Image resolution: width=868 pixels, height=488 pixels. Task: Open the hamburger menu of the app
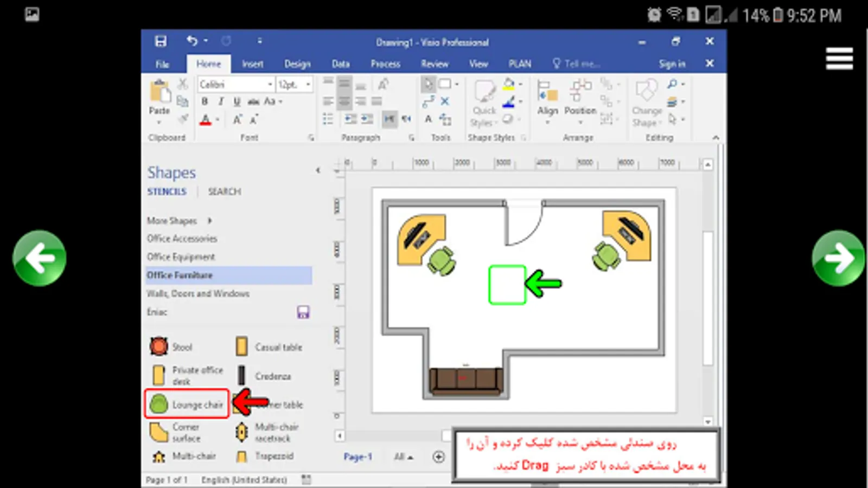click(839, 59)
